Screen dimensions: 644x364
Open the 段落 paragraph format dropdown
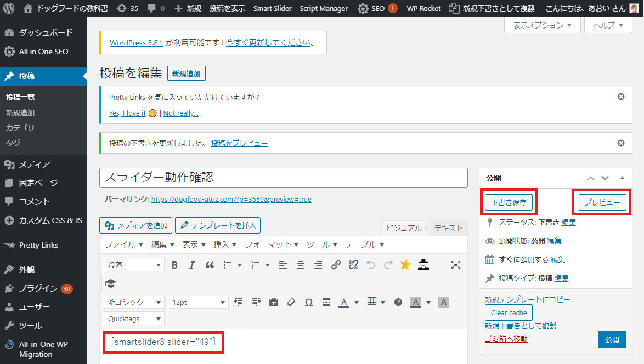tap(133, 265)
